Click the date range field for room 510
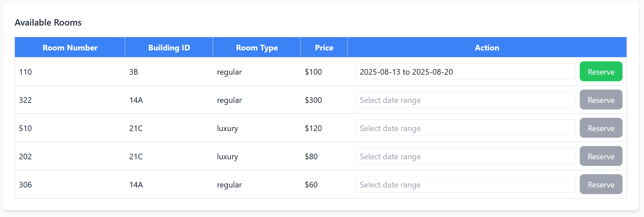This screenshot has width=644, height=217. (465, 128)
